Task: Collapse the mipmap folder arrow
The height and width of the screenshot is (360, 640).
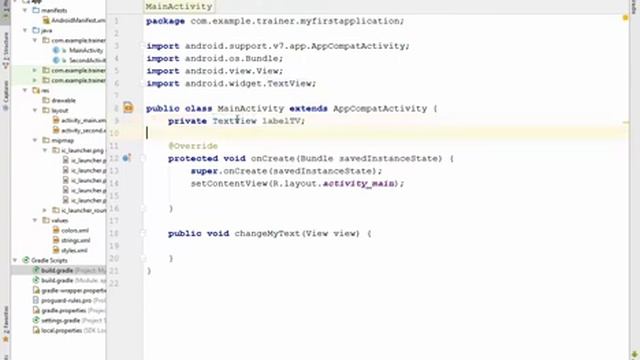Action: point(35,140)
